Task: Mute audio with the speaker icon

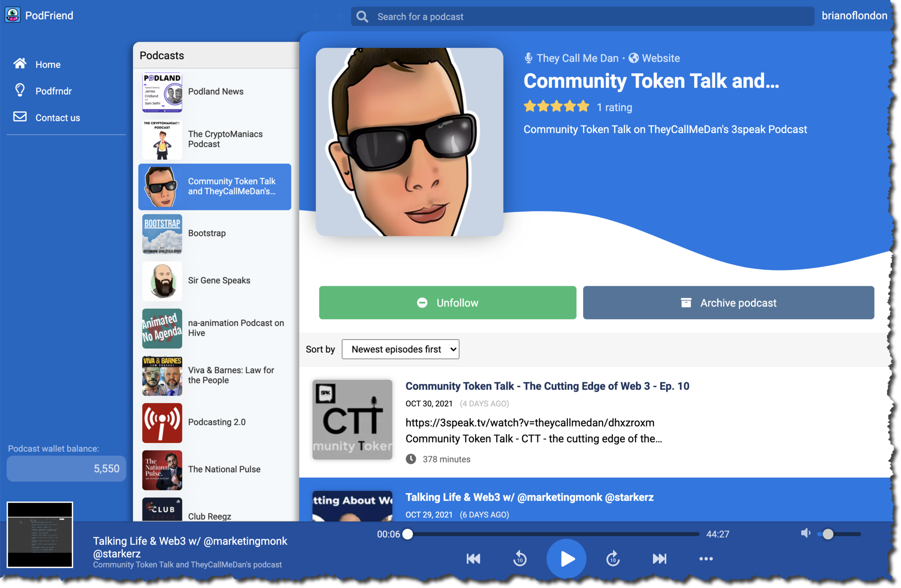Action: point(805,533)
